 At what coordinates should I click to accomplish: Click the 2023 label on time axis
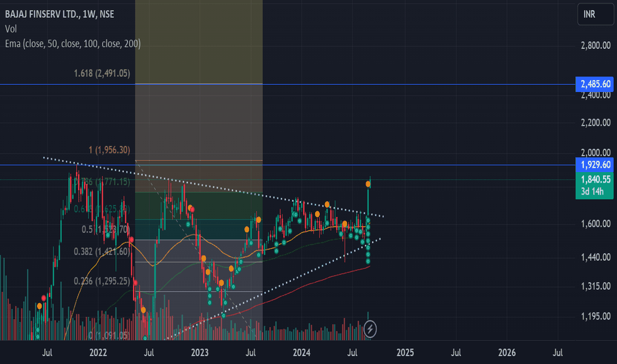point(199,353)
